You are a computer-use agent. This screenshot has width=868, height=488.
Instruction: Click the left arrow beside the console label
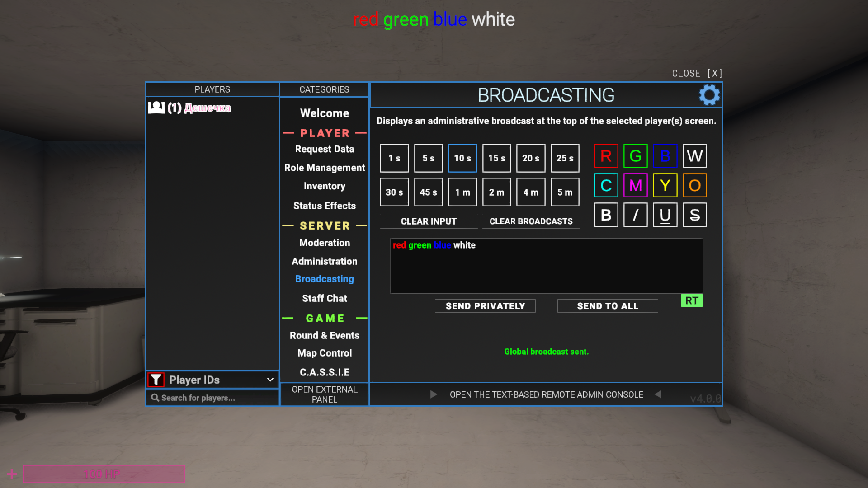[658, 394]
